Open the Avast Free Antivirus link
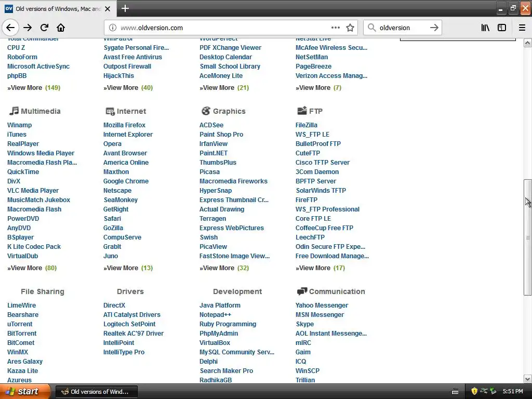 pos(132,57)
